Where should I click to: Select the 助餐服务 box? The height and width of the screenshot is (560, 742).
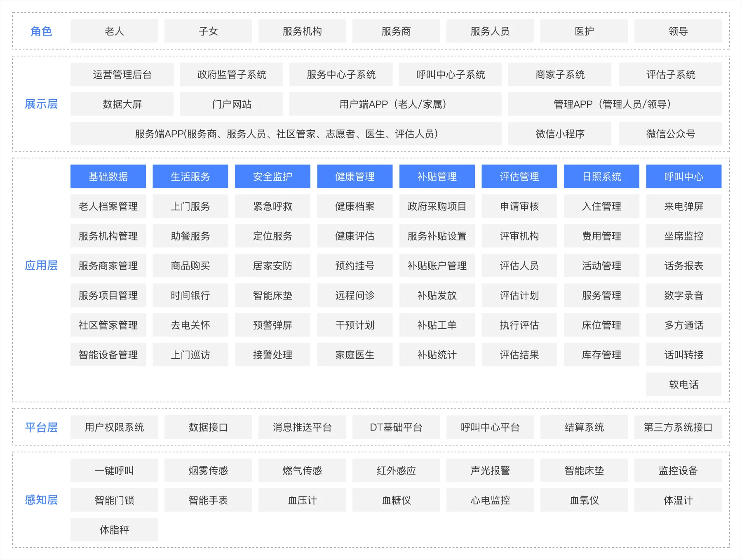pos(190,236)
